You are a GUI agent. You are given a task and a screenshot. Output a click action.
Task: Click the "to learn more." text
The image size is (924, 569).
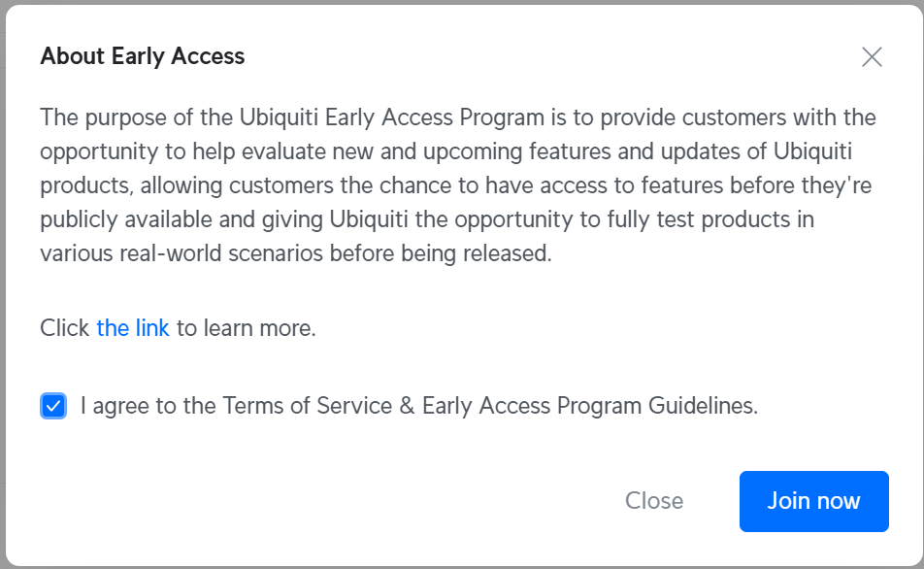(247, 328)
